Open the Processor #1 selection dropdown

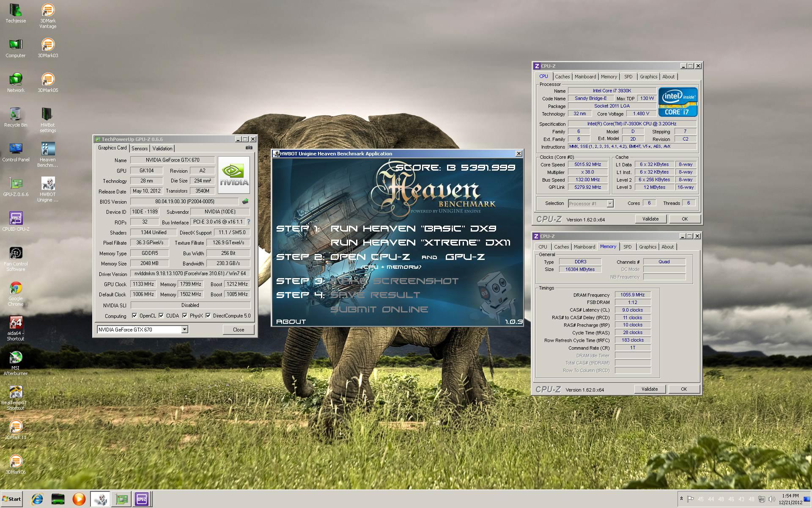pyautogui.click(x=610, y=204)
